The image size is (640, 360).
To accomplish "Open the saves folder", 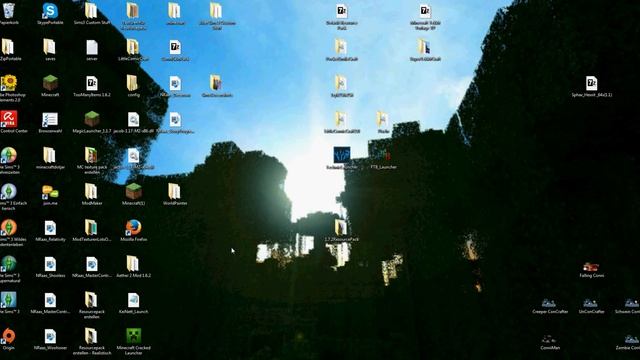I will pos(50,47).
